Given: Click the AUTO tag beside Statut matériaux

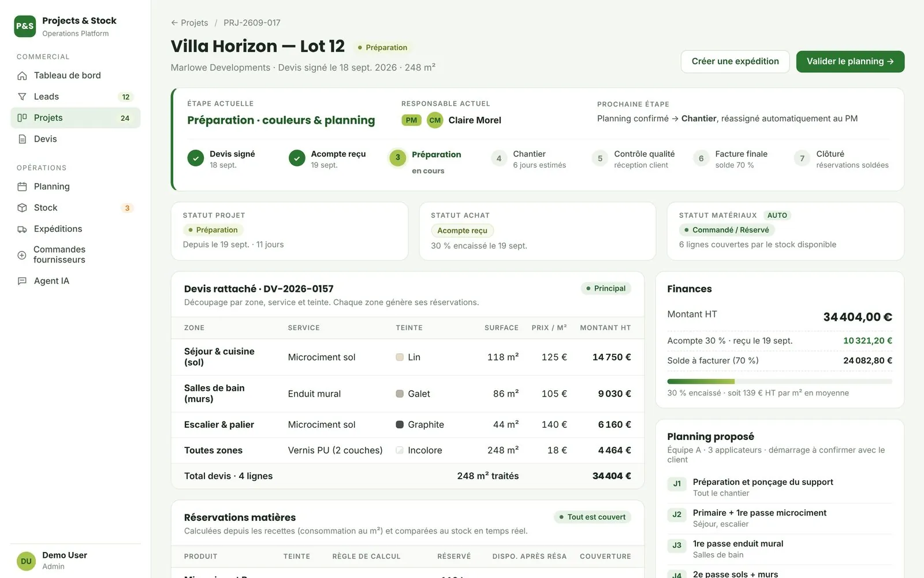Looking at the screenshot, I should pyautogui.click(x=777, y=215).
